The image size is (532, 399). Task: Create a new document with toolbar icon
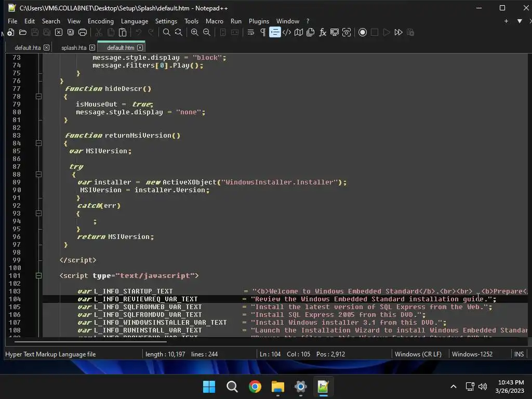(x=10, y=32)
